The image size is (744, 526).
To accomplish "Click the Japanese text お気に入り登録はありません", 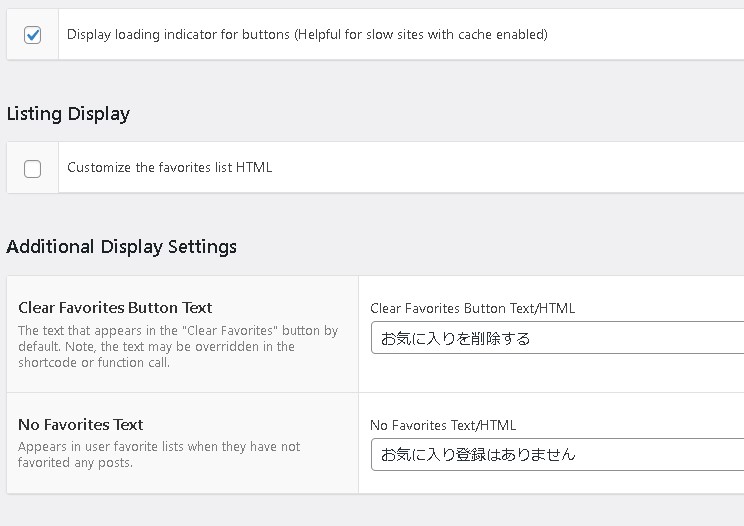I will click(478, 455).
